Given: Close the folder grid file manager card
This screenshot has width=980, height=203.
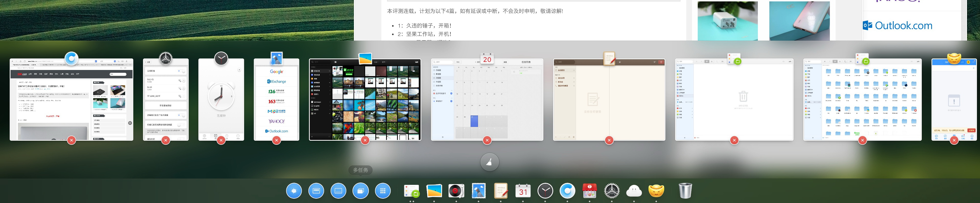Looking at the screenshot, I should coord(863,140).
